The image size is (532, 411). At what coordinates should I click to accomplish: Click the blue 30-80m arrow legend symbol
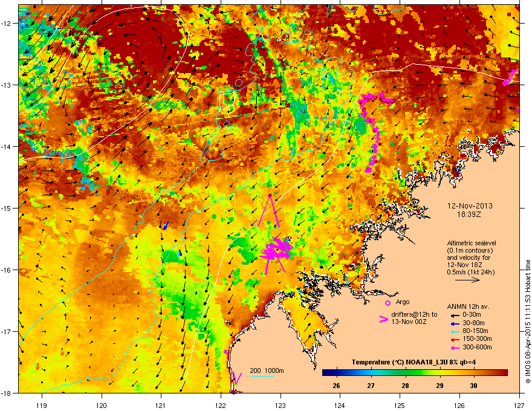point(455,324)
